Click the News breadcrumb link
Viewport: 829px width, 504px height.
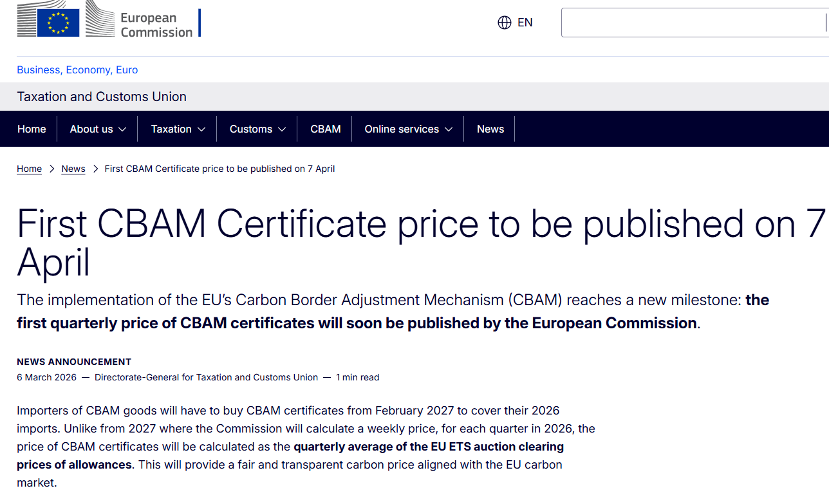point(73,169)
